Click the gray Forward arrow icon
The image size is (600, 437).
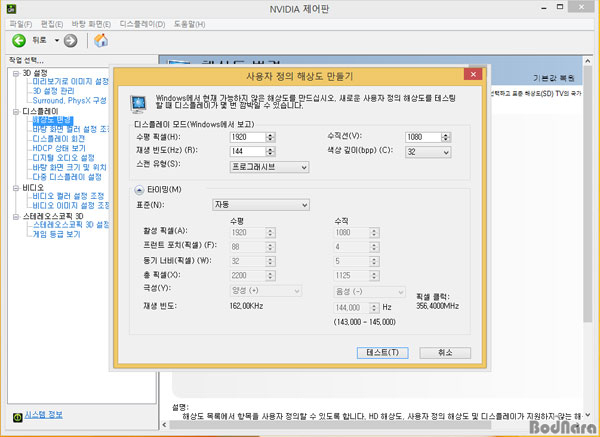point(70,41)
